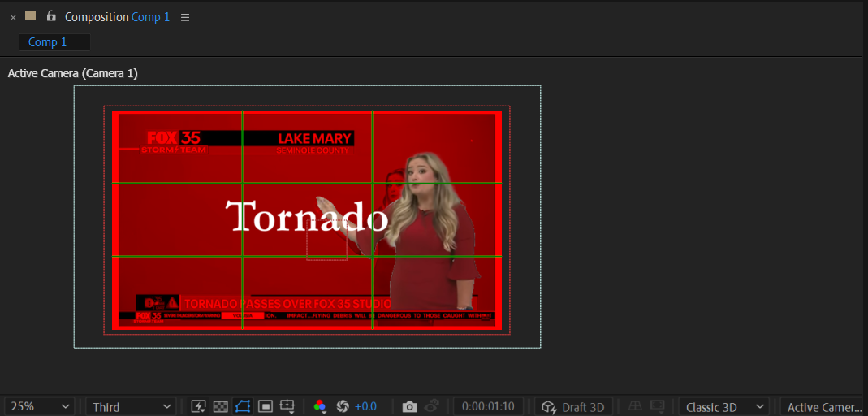Open the Classic 3D renderer dropdown
Image resolution: width=868 pixels, height=416 pixels.
(x=724, y=407)
